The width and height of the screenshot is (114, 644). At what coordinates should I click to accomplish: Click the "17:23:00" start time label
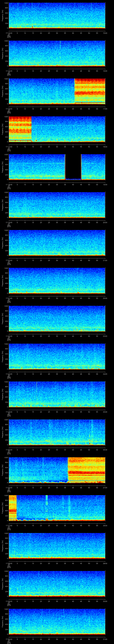(x=9, y=374)
